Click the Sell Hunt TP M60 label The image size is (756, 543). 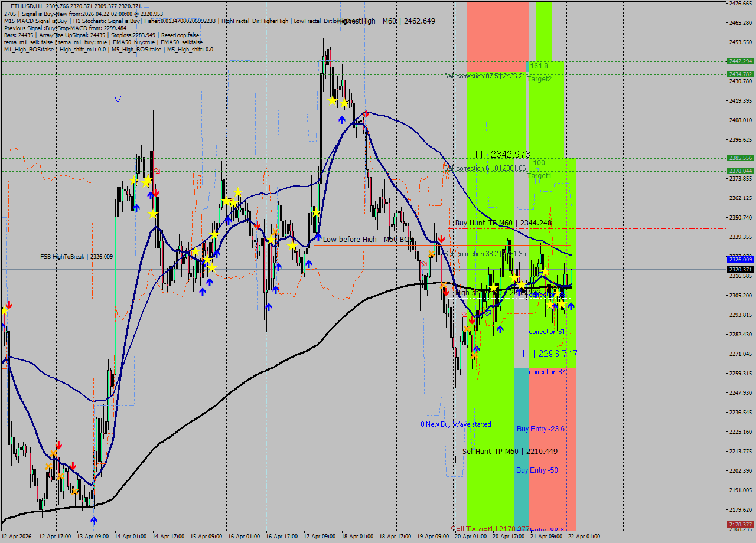point(510,452)
